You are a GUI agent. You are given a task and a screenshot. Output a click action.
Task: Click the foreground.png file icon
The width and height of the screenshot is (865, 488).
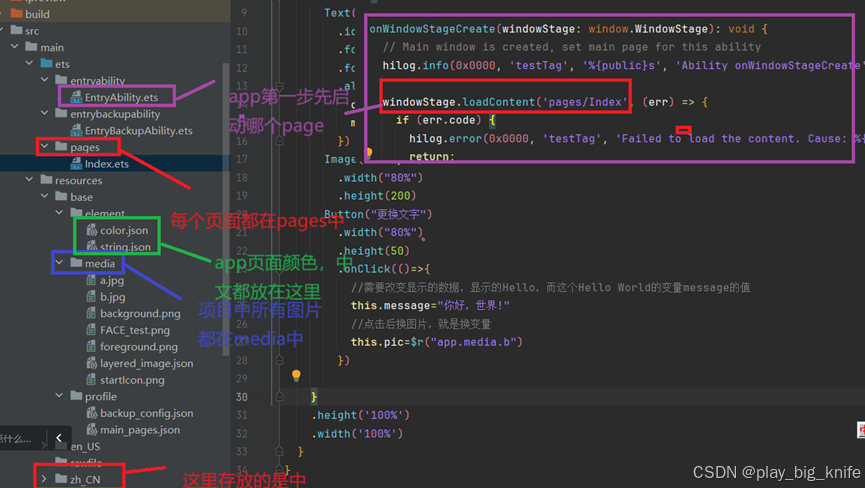[x=92, y=346]
